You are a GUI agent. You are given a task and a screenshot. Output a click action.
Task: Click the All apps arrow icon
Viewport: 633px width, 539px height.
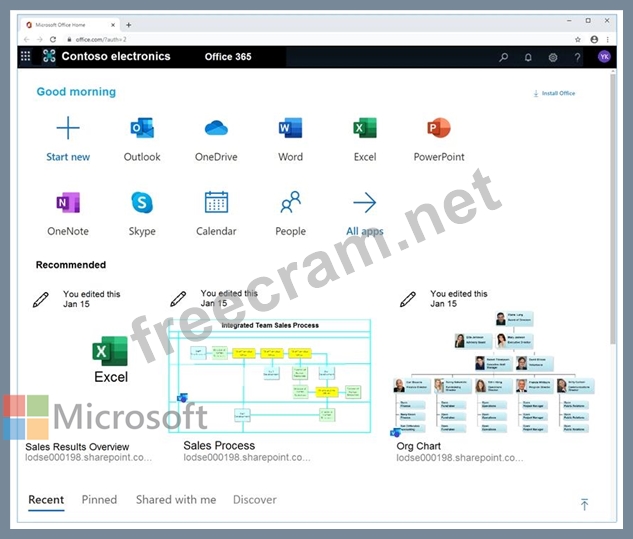pyautogui.click(x=365, y=202)
